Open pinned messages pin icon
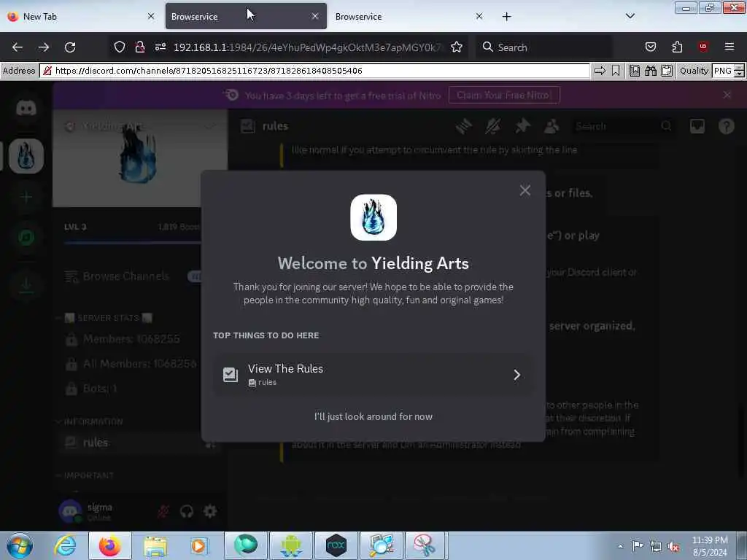 [522, 126]
